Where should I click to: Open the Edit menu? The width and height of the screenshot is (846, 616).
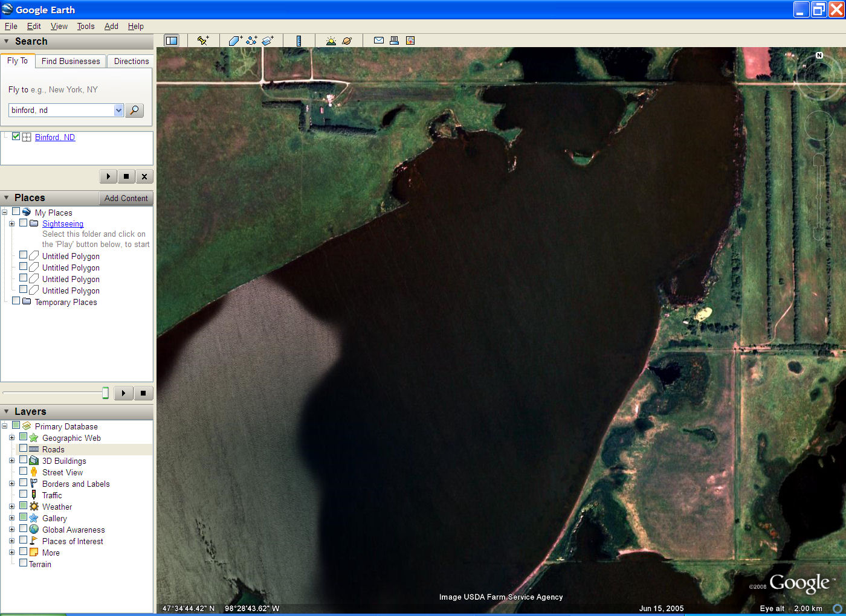click(34, 26)
